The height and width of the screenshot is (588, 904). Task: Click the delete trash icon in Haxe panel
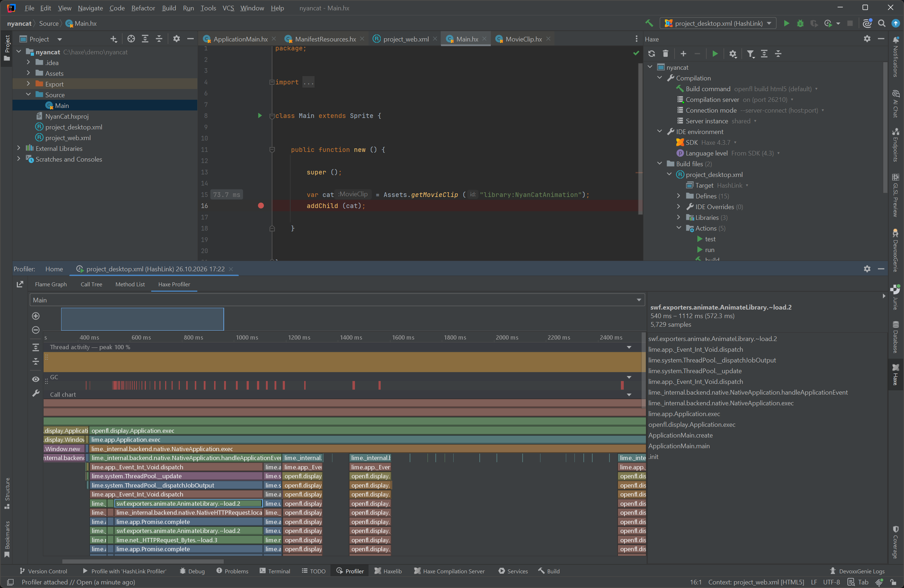665,54
